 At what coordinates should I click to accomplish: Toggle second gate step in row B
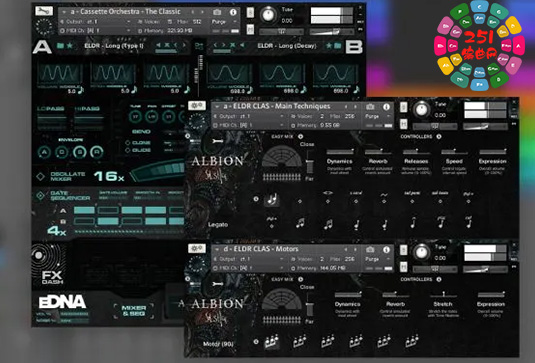pyautogui.click(x=108, y=221)
